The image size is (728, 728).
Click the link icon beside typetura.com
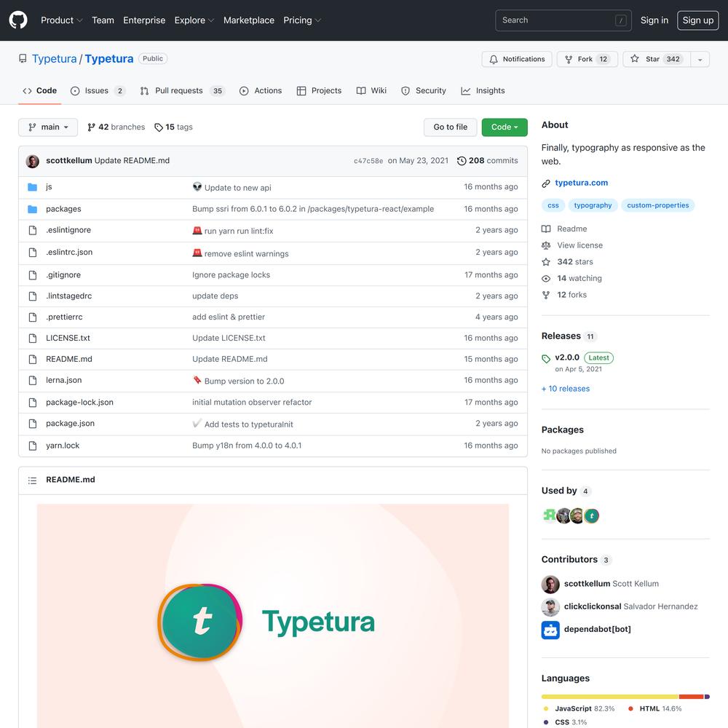click(x=546, y=183)
